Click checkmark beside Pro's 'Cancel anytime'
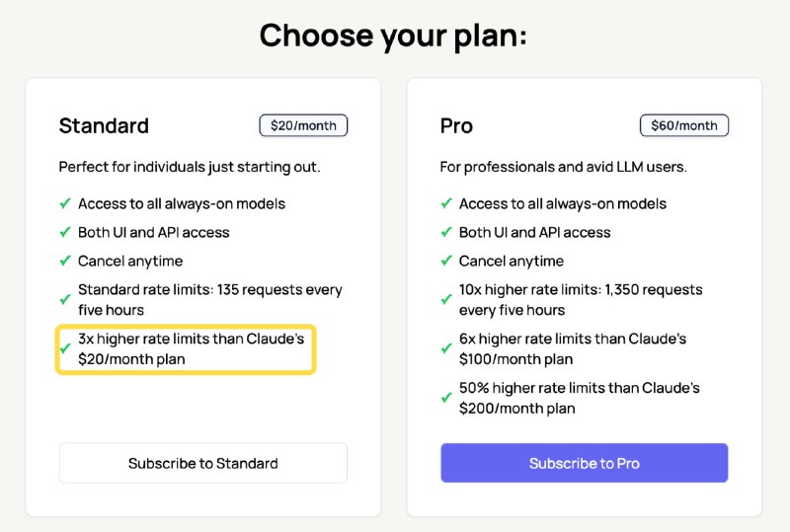This screenshot has height=532, width=790. (x=446, y=261)
